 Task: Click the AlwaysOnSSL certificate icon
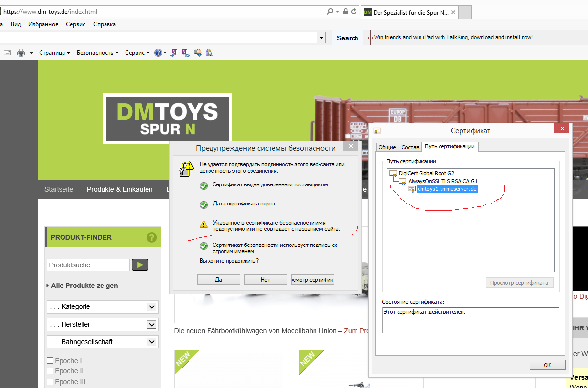(402, 181)
